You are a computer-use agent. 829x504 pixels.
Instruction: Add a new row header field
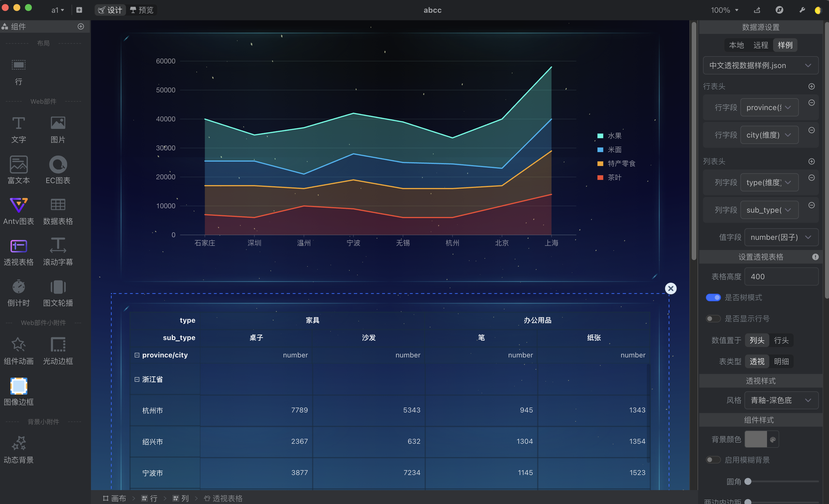point(811,87)
